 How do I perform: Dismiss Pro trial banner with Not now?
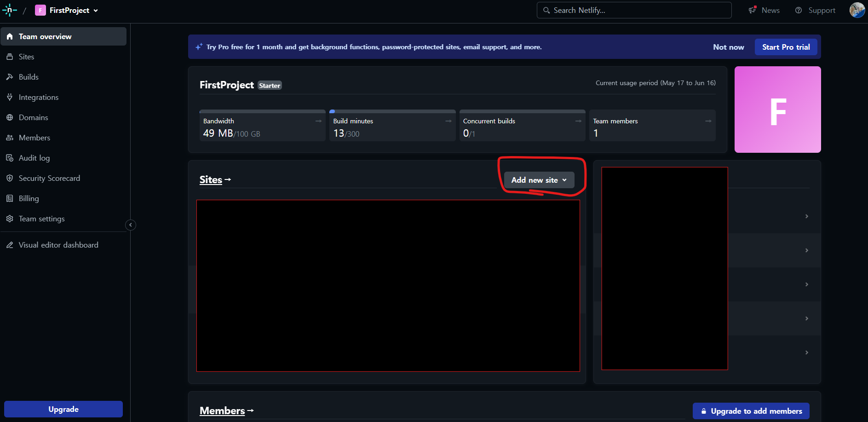(x=728, y=47)
